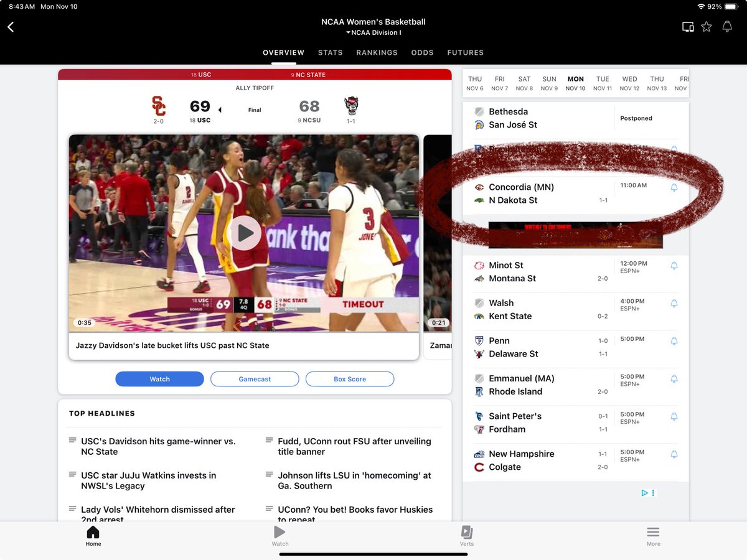This screenshot has width=747, height=560.
Task: Select Thu Nov 6 in the date strip
Action: pyautogui.click(x=475, y=83)
